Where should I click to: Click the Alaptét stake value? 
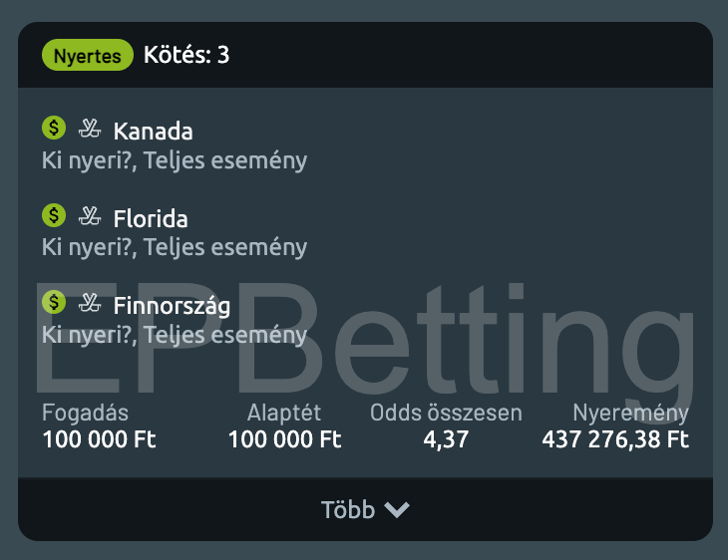coord(284,439)
